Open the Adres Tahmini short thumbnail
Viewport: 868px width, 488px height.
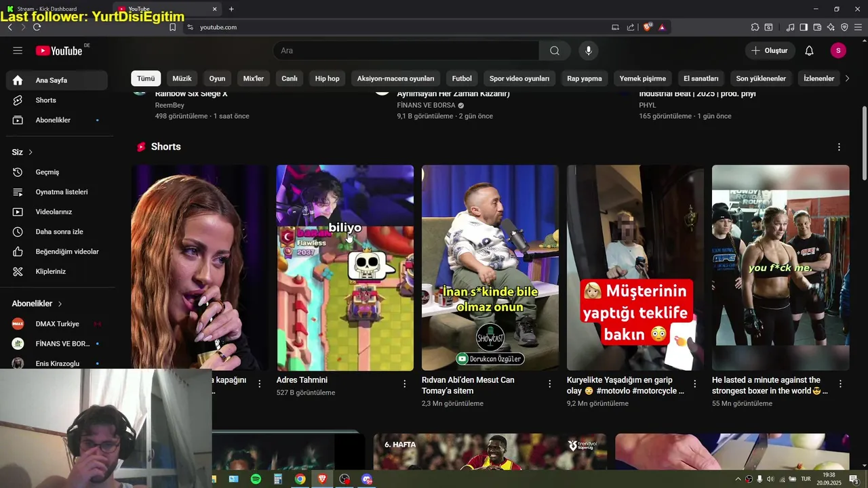point(345,268)
